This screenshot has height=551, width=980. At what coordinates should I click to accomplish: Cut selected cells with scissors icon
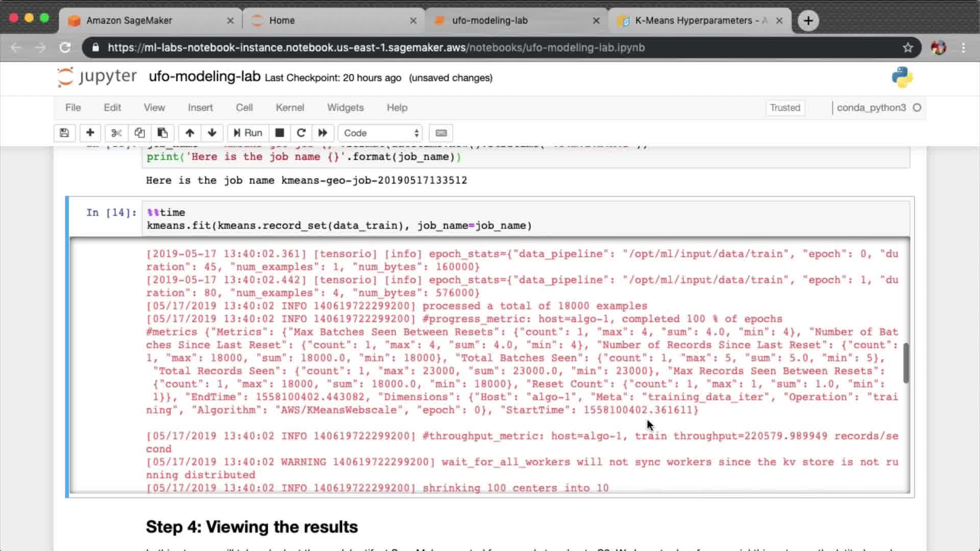116,133
